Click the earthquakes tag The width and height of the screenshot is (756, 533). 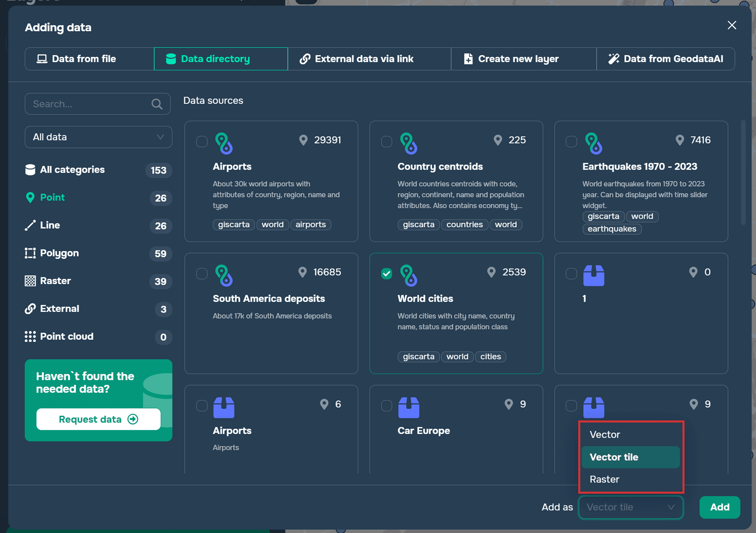click(x=612, y=229)
